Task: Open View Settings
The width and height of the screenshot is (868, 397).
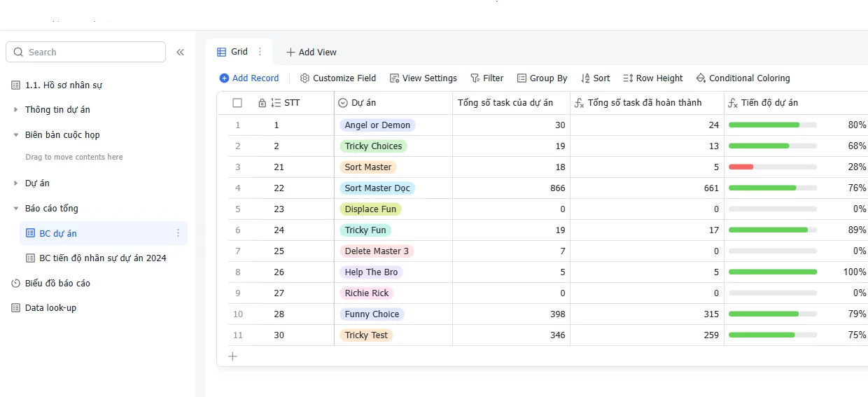Action: point(423,78)
